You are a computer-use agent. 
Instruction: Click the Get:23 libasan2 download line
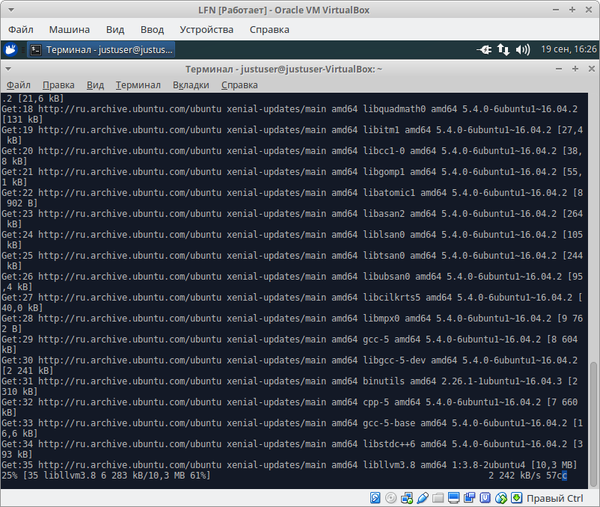coord(292,219)
